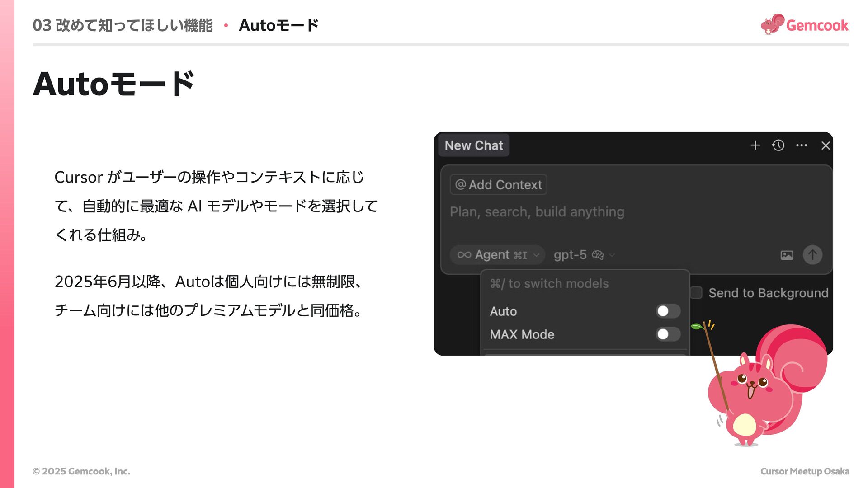The image size is (868, 488).
Task: Toggle the Auto switch on
Action: click(x=668, y=311)
